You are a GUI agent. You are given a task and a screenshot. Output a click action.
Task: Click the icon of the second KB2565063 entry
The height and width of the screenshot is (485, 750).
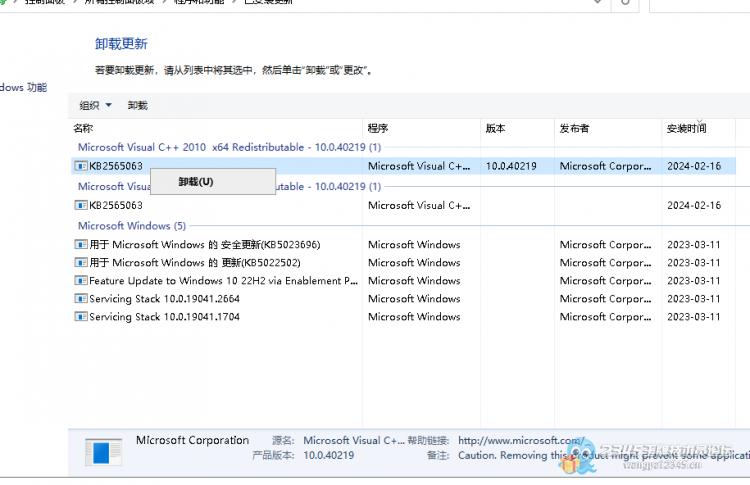pos(81,205)
